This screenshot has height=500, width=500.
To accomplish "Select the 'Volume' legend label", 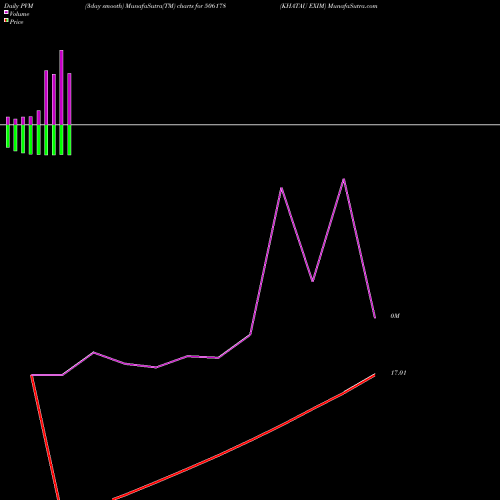I will point(19,14).
